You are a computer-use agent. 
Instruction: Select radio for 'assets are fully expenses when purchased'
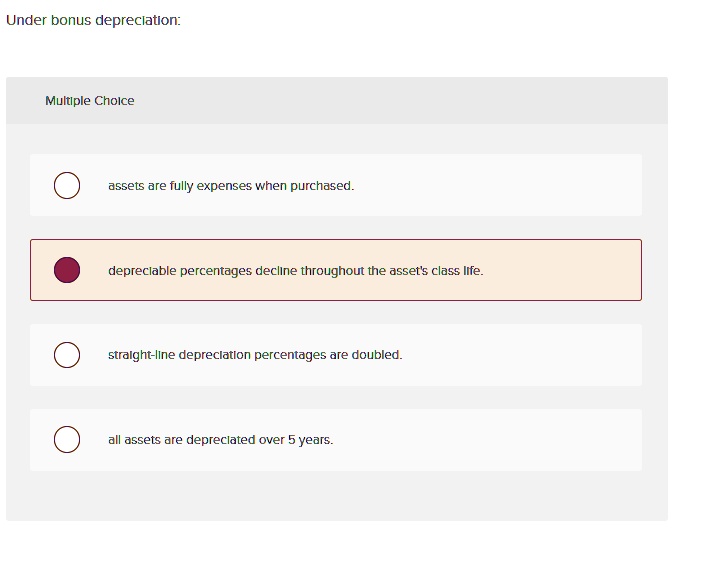coord(67,185)
